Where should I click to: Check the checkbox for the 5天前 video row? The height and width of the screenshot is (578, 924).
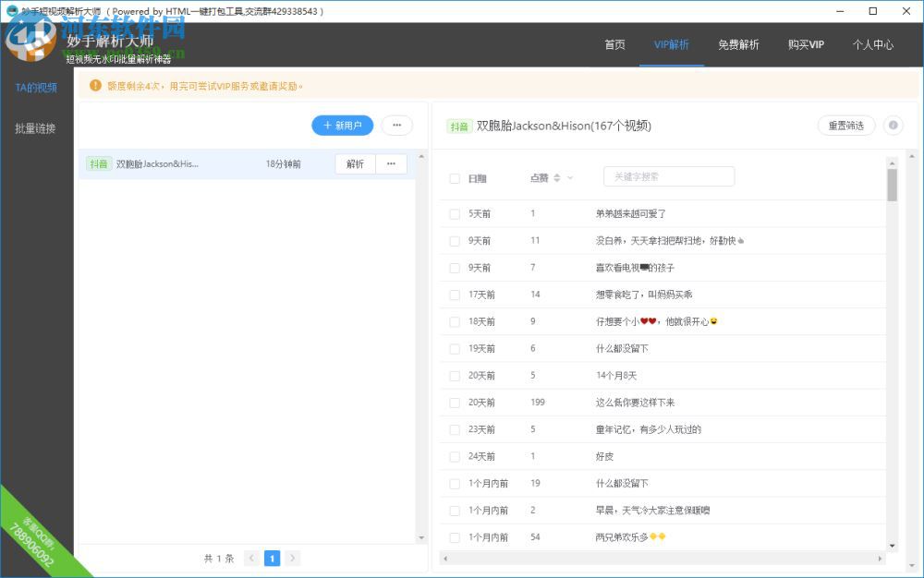[454, 213]
